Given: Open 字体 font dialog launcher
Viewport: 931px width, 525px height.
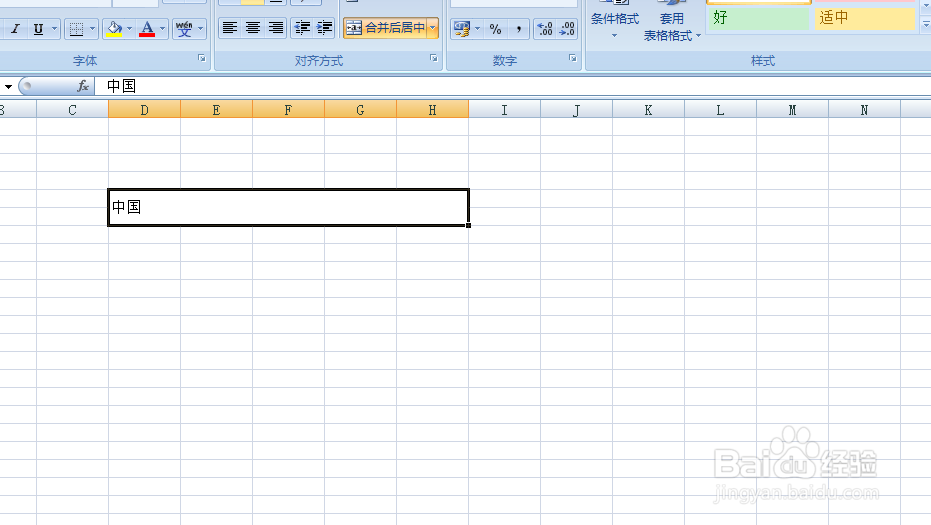Looking at the screenshot, I should click(202, 58).
